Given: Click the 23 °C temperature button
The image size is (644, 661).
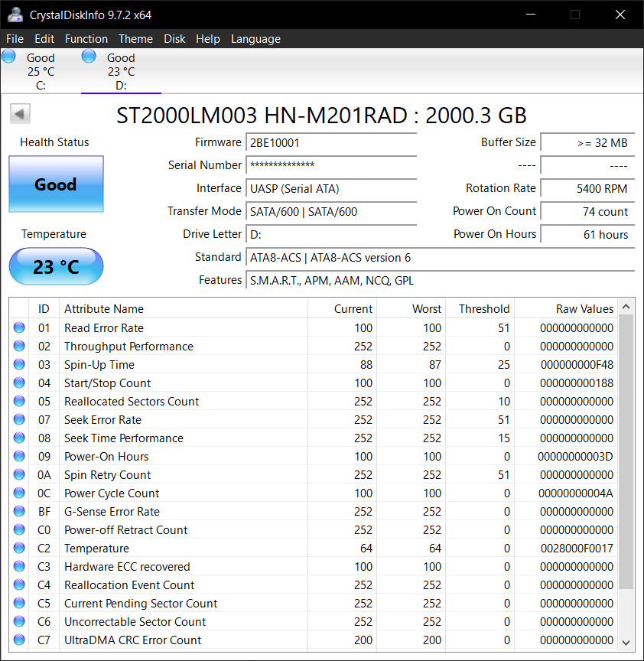Looking at the screenshot, I should tap(56, 266).
